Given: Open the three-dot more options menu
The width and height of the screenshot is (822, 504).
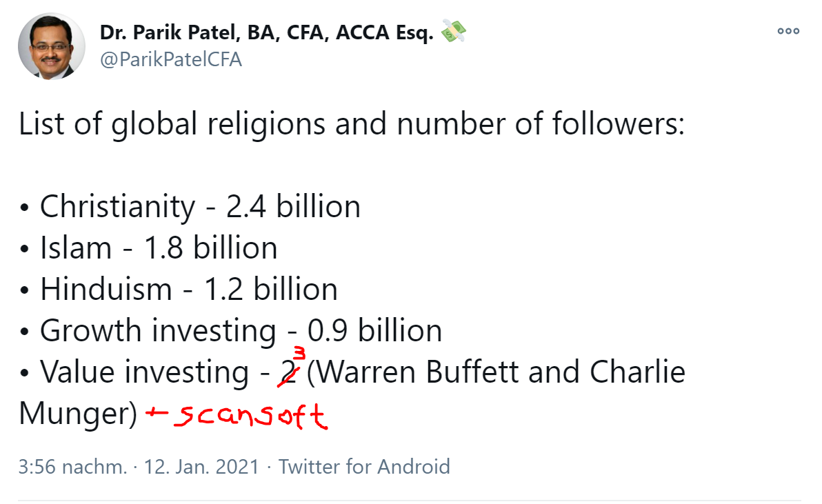Looking at the screenshot, I should (788, 31).
